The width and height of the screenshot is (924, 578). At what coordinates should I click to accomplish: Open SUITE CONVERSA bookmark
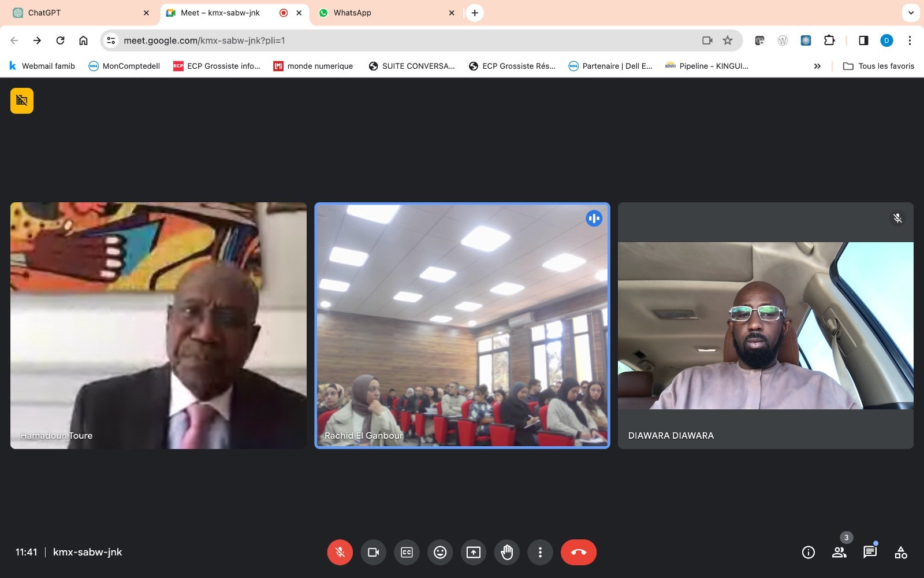coord(412,66)
